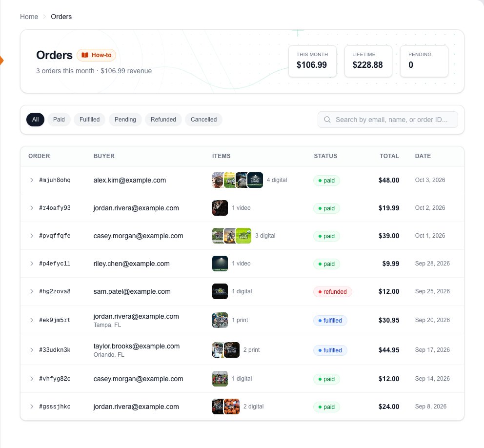Click the Orlando, FL location text

(109, 354)
